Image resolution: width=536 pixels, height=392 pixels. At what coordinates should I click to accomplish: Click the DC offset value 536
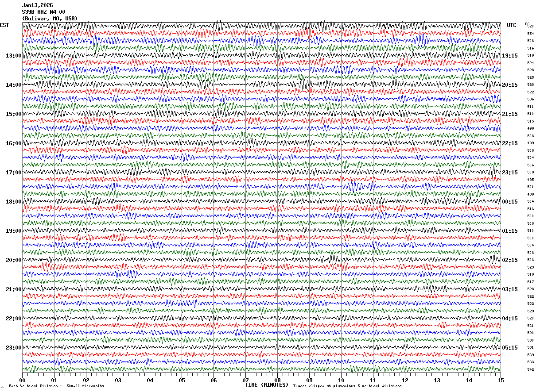click(530, 99)
